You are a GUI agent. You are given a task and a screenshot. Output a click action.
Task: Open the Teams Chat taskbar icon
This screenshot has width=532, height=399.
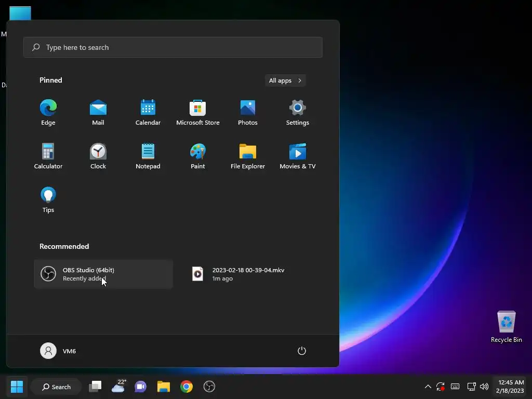[x=140, y=387]
